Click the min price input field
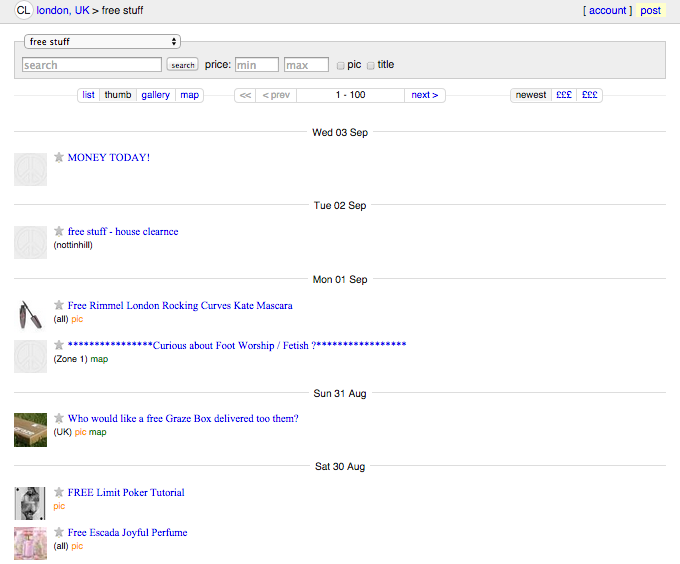The image size is (680, 564). click(256, 65)
